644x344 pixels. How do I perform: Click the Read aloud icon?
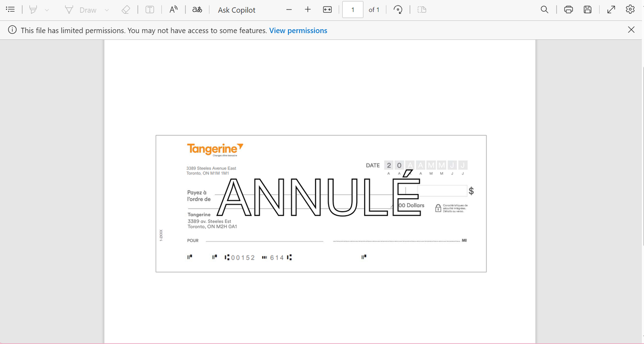pyautogui.click(x=173, y=10)
